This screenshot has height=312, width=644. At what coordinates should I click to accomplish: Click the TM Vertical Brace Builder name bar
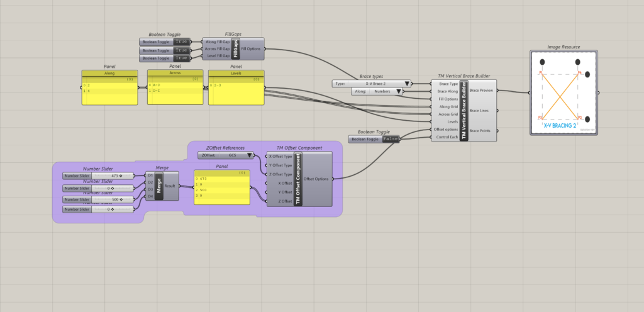click(x=465, y=110)
